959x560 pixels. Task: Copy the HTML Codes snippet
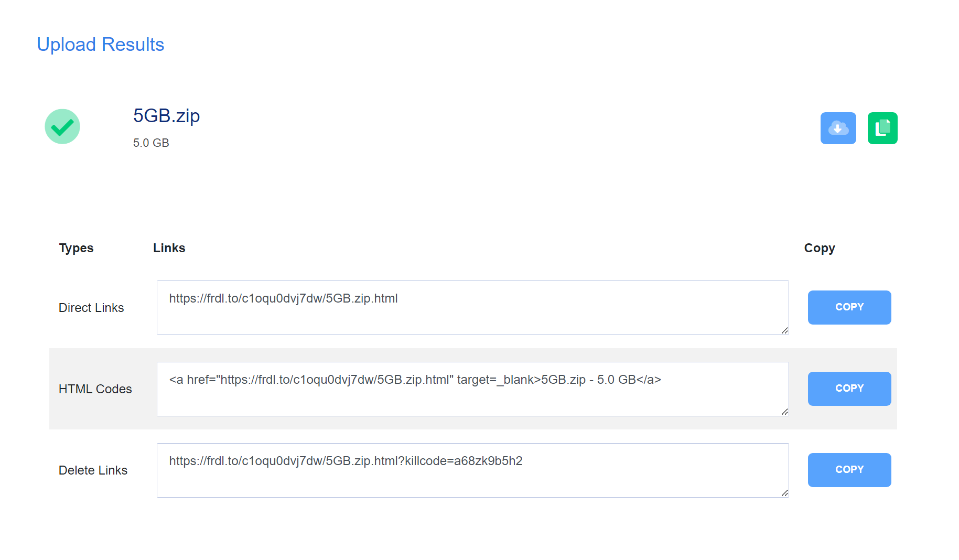point(849,389)
